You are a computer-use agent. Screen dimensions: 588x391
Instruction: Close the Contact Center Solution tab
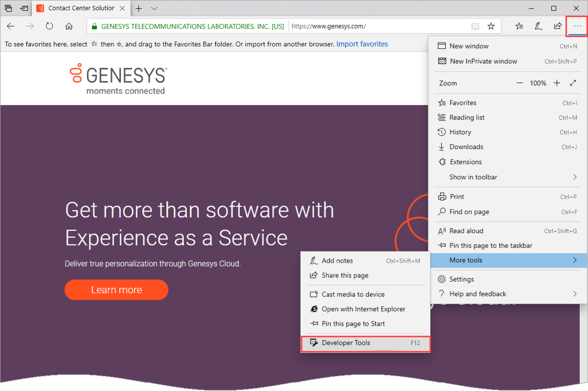coord(122,8)
